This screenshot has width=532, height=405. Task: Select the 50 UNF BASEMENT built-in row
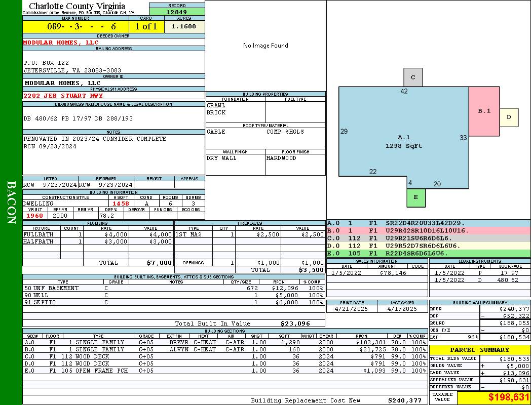click(172, 288)
